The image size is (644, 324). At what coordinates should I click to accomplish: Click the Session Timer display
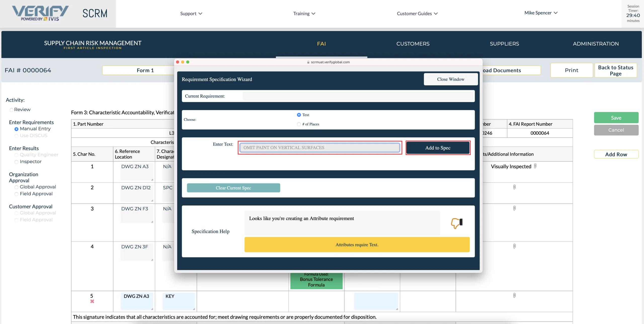point(633,14)
